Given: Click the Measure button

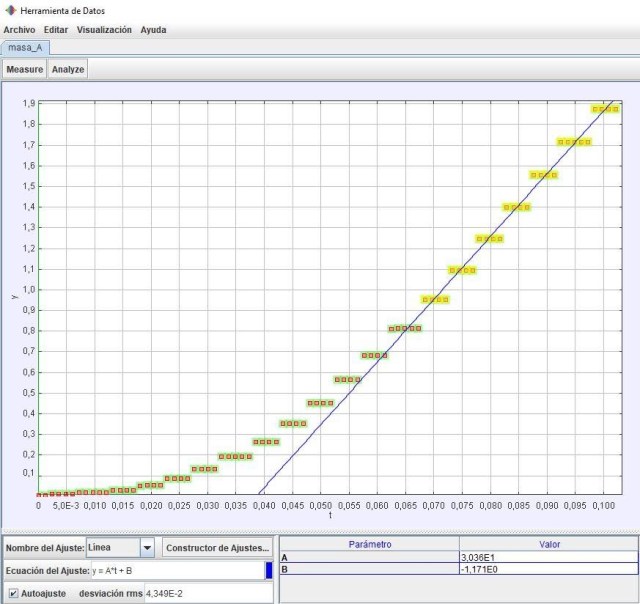Looking at the screenshot, I should [x=25, y=70].
